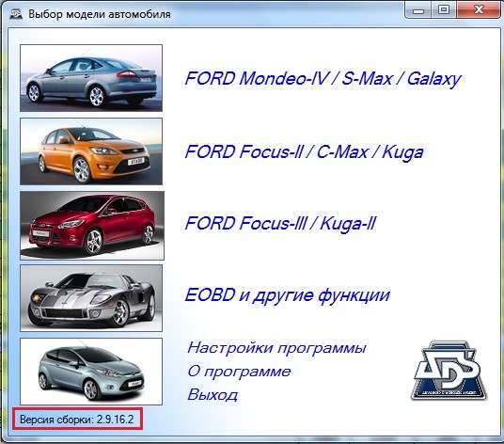
Task: Click the Версия сборки: 2.9.16.2 text
Action: [x=76, y=420]
